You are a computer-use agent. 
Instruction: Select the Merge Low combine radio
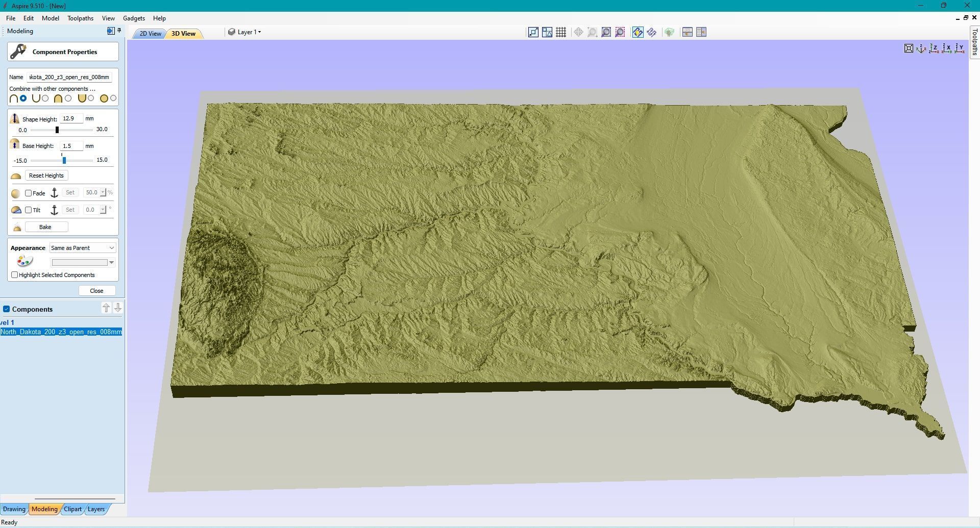[91, 98]
